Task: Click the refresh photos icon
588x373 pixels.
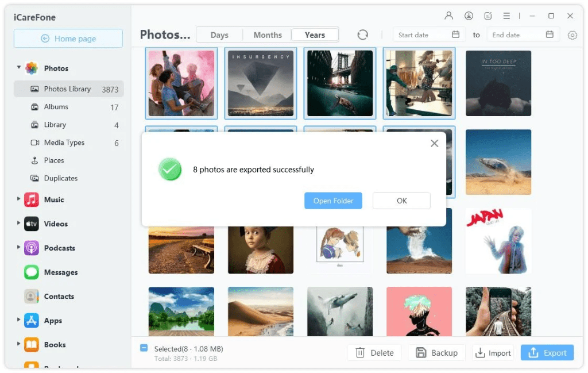Action: tap(362, 35)
